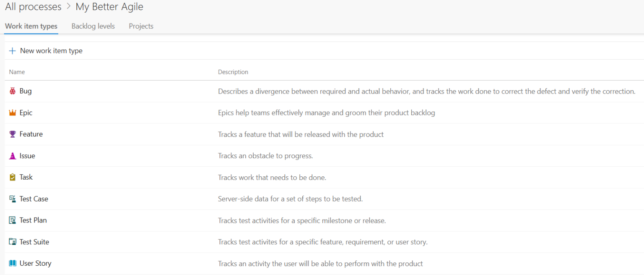The height and width of the screenshot is (275, 644).
Task: Click the Feature trophy icon
Action: tap(12, 134)
